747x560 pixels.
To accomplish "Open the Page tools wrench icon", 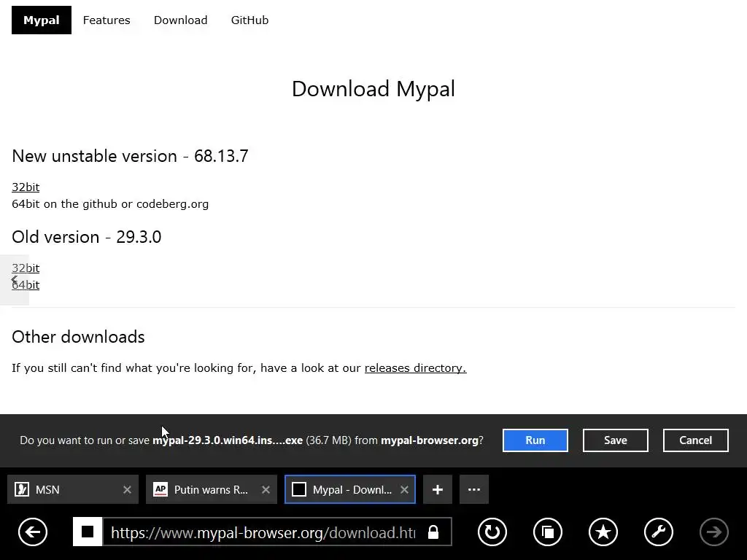I will click(x=659, y=532).
